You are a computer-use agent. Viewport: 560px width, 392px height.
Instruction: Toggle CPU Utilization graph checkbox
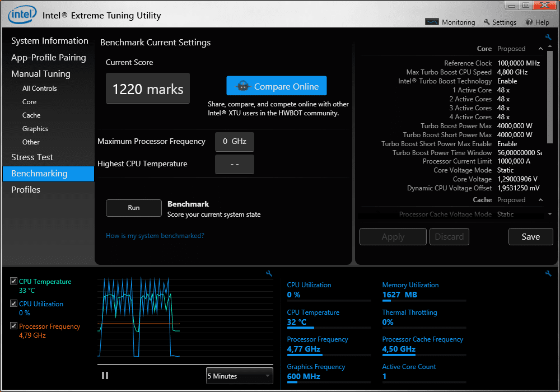13,304
